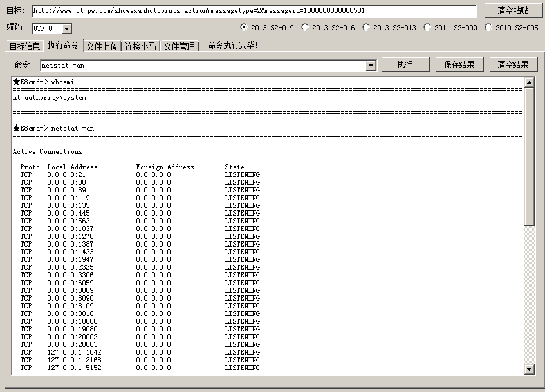Click the 命令执行完毕! status message
The height and width of the screenshot is (392, 545).
(x=233, y=45)
